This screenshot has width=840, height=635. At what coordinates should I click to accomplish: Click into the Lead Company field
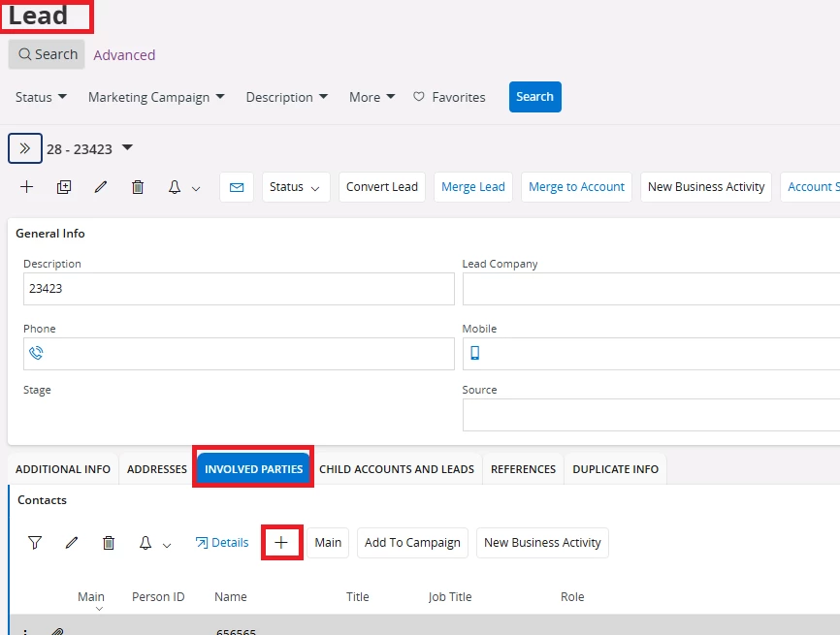651,289
